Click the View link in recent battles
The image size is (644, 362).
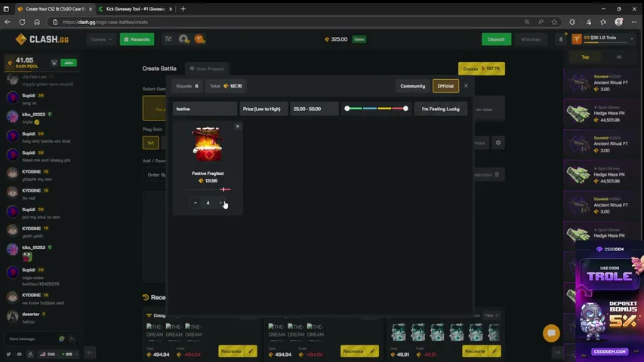coord(491,315)
